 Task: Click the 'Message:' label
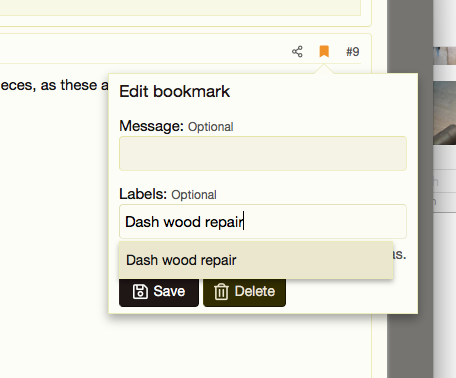152,126
